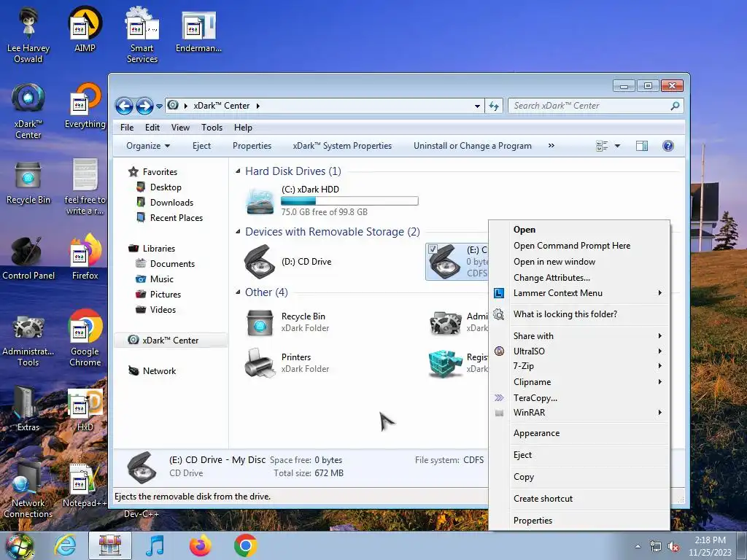Click the C: drive space usage bar
Image resolution: width=747 pixels, height=560 pixels.
coord(349,201)
